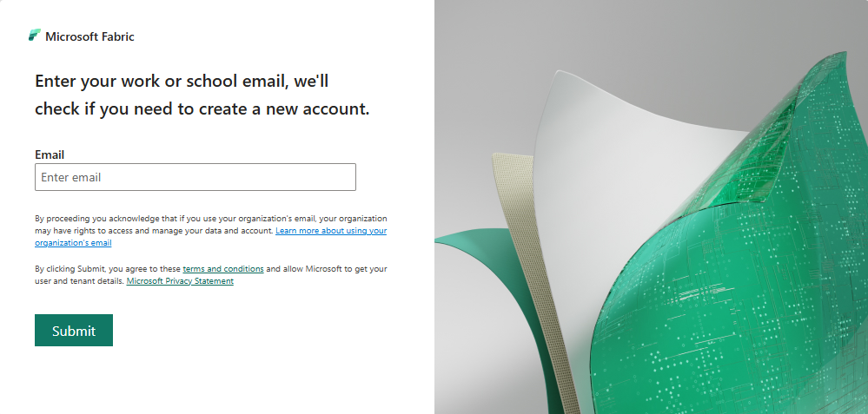Click the "Enter email" placeholder text

click(x=71, y=177)
